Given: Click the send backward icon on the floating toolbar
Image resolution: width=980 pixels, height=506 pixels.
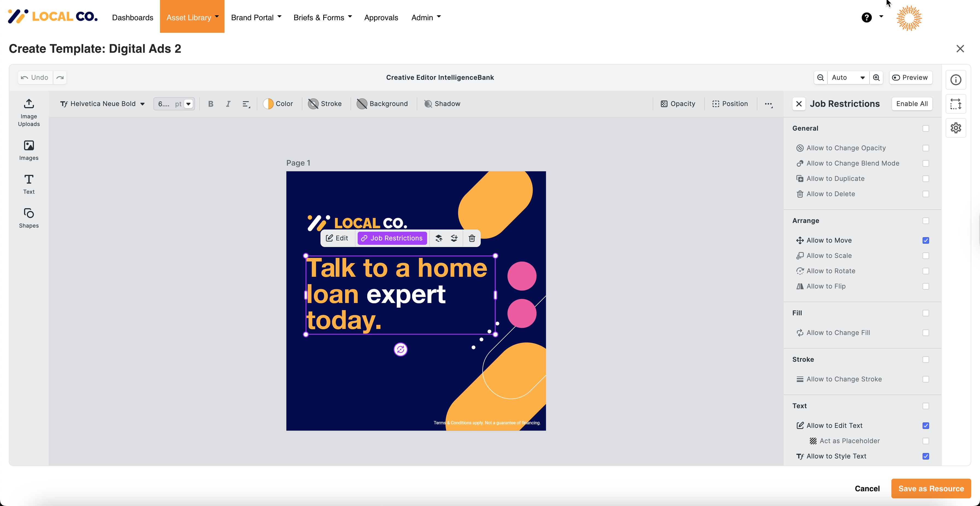Looking at the screenshot, I should click(454, 238).
